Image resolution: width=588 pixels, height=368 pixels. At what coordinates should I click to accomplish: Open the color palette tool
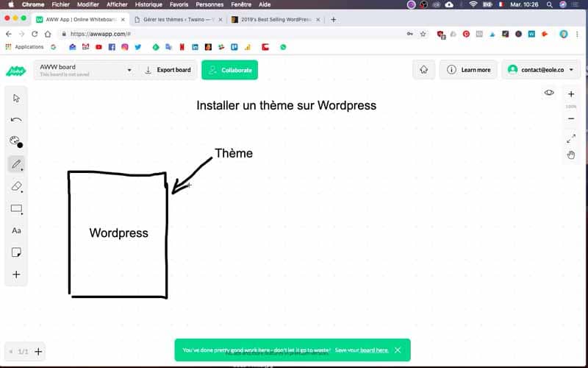point(14,141)
